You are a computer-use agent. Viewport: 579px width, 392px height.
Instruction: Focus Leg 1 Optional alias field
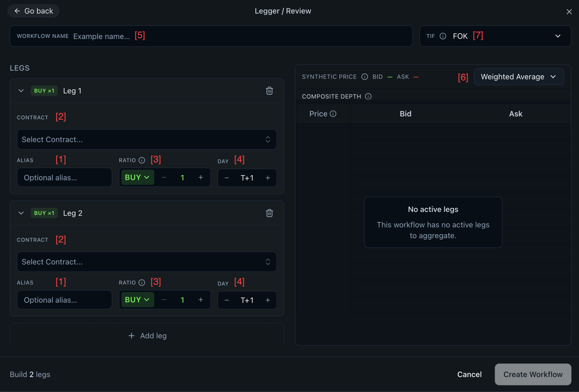(64, 178)
